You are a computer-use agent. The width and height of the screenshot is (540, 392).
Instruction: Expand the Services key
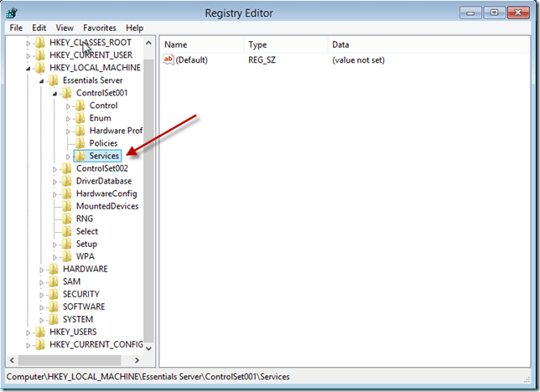(x=68, y=157)
